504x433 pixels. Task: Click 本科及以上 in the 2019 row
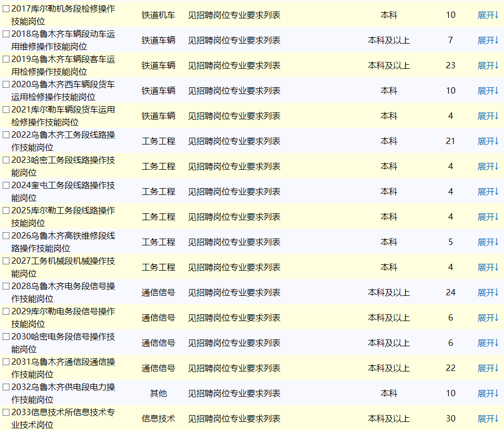[x=389, y=66]
